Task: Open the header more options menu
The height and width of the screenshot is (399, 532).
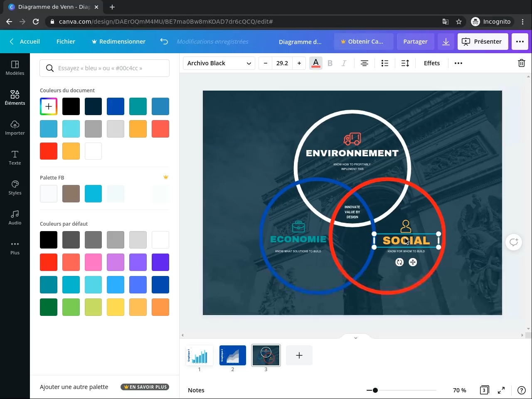Action: click(x=520, y=42)
